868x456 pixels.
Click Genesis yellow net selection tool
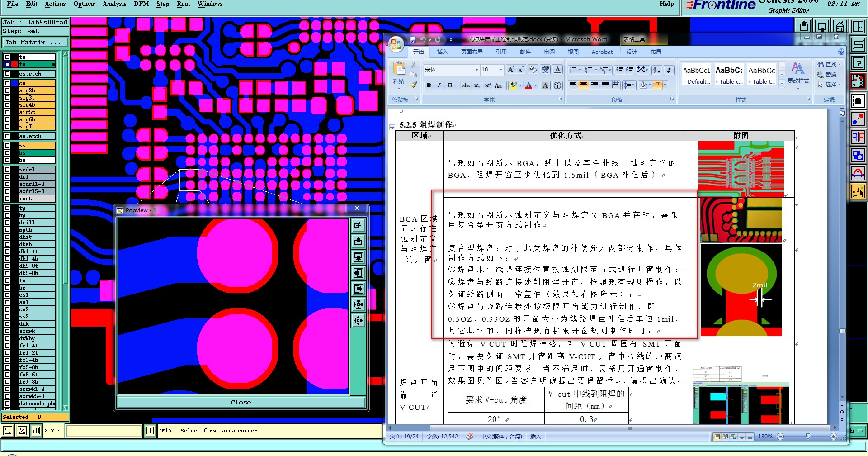coord(858,191)
